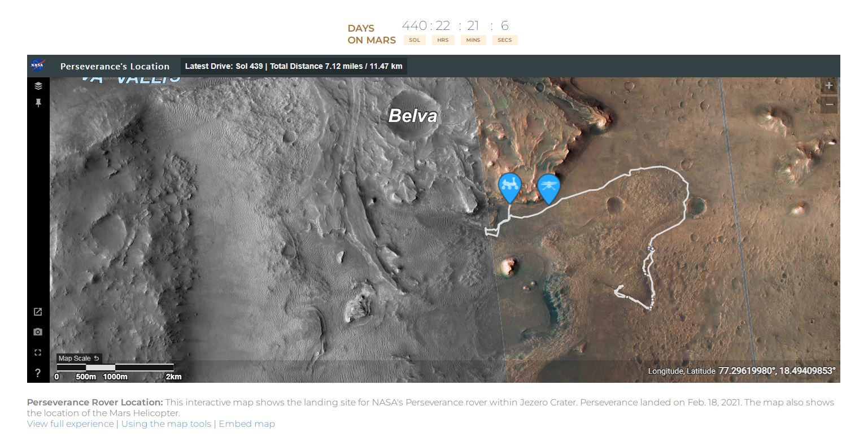Open the View full experience link
This screenshot has height=437, width=868.
coord(70,423)
